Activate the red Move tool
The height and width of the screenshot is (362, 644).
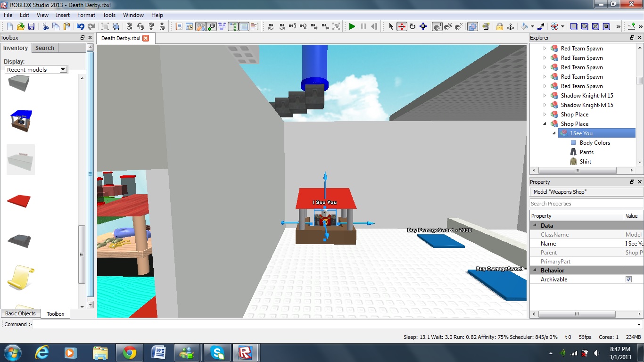402,27
